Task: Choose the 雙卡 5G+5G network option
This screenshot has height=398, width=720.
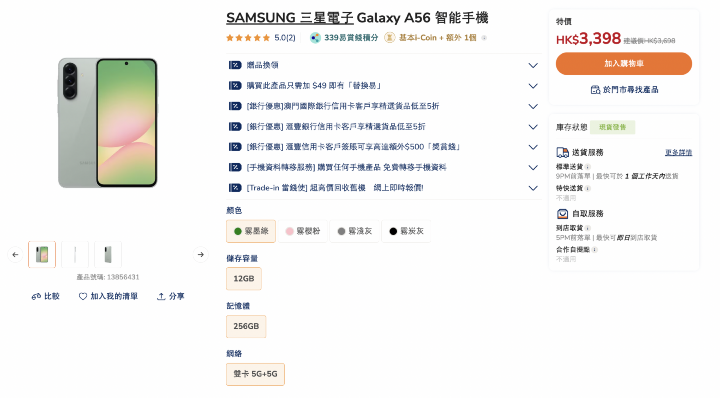Action: point(255,374)
